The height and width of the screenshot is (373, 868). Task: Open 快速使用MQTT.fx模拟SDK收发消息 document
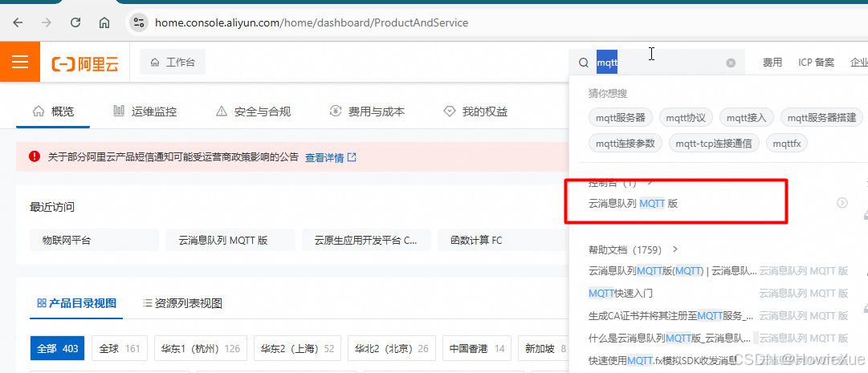tap(663, 361)
